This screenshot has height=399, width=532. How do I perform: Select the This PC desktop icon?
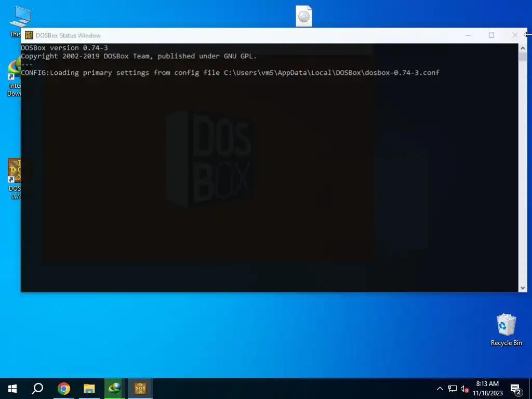pos(15,22)
